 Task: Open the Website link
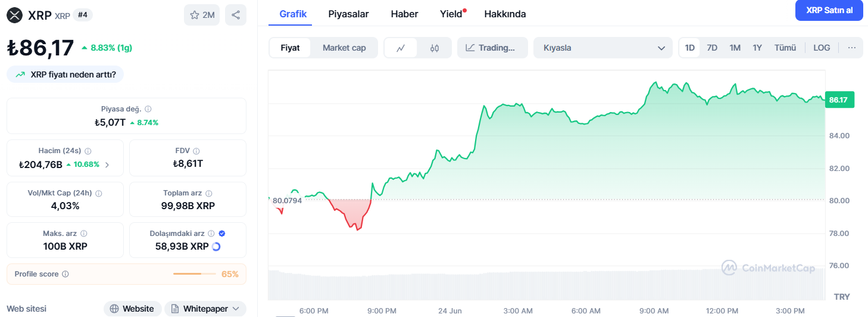coord(133,309)
